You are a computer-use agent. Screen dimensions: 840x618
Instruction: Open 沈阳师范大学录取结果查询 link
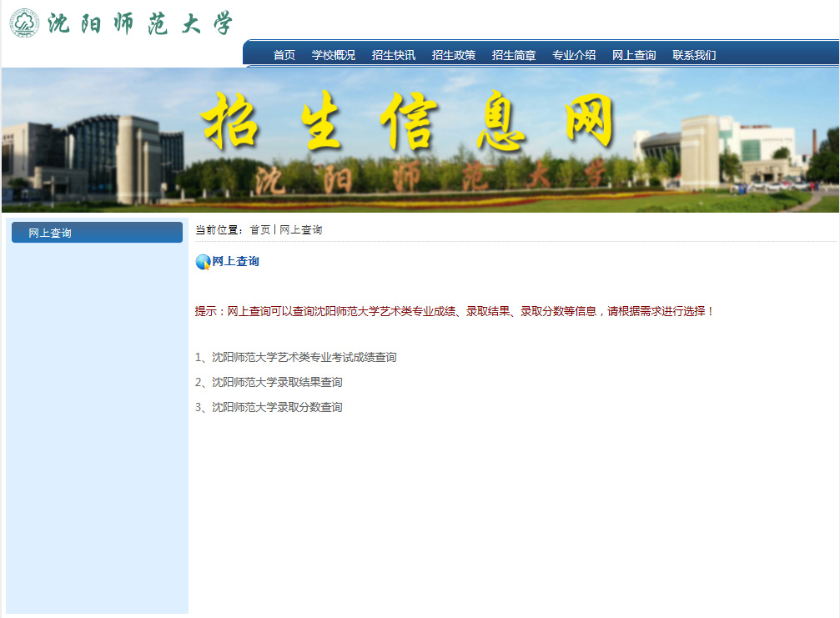pos(277,382)
